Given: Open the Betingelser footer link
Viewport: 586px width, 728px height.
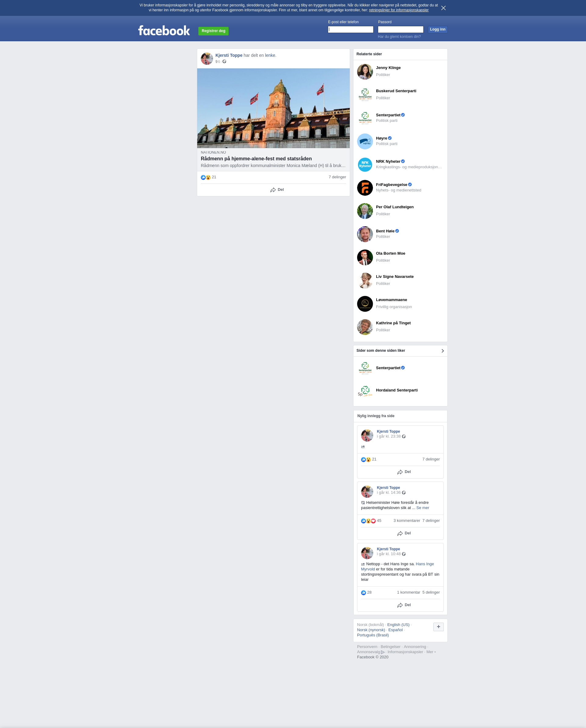Looking at the screenshot, I should (390, 647).
